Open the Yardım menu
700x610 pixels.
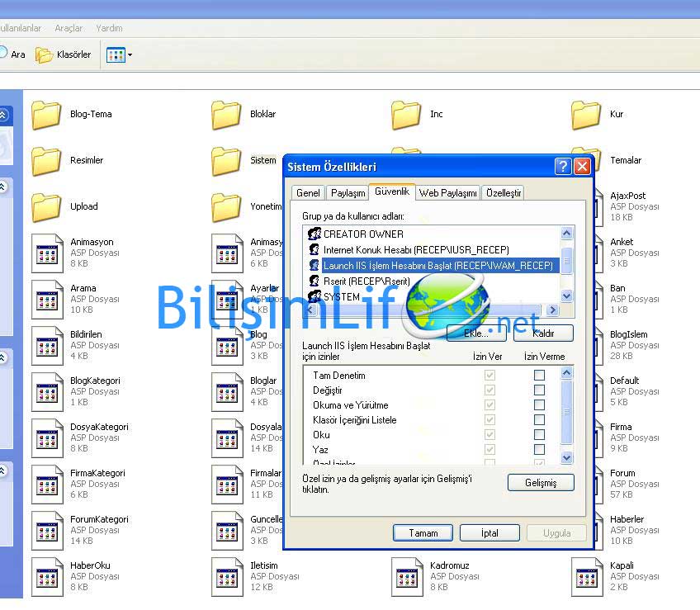(x=109, y=28)
